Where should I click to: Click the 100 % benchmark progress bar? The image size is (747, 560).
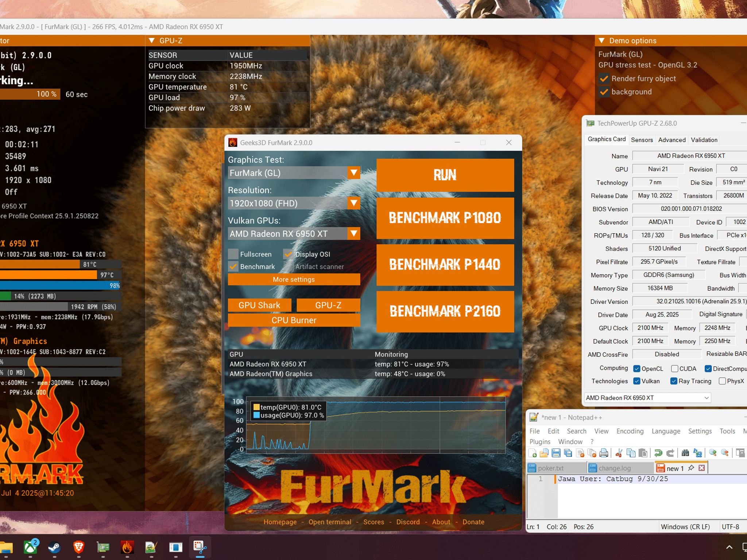point(30,94)
